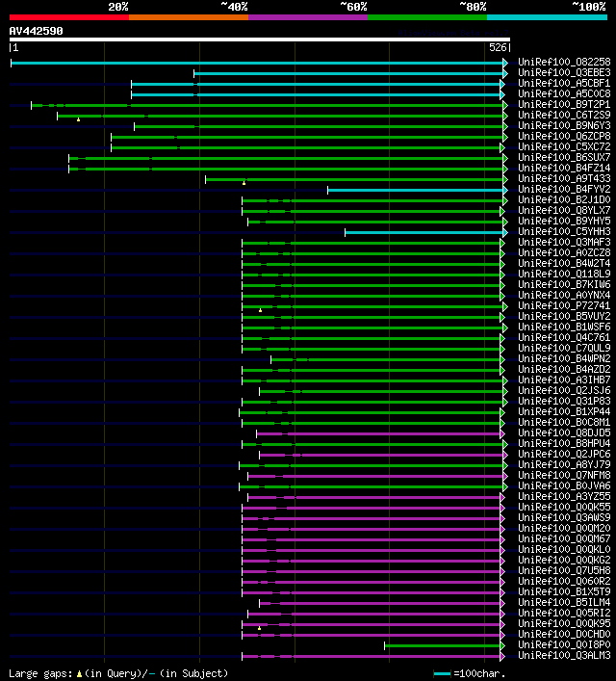The image size is (616, 681).
Task: Click the short green bar for UniRef100_Q0I8P0
Action: (x=443, y=645)
